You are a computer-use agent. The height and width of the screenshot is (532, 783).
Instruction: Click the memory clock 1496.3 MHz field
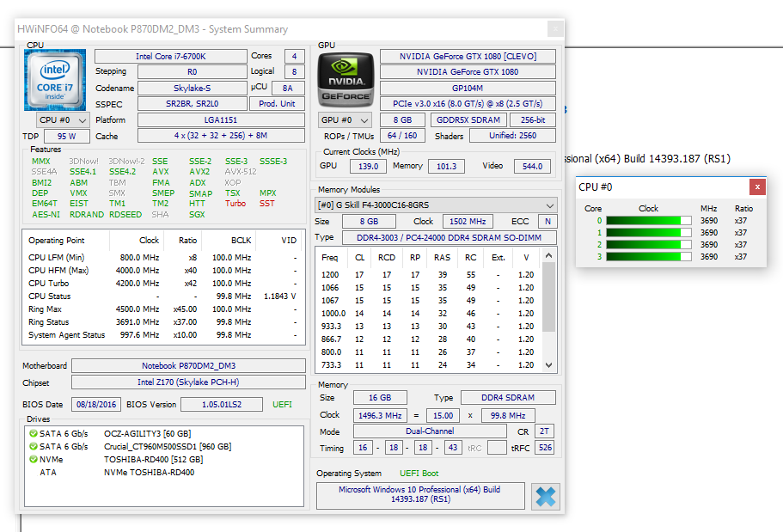[x=380, y=416]
